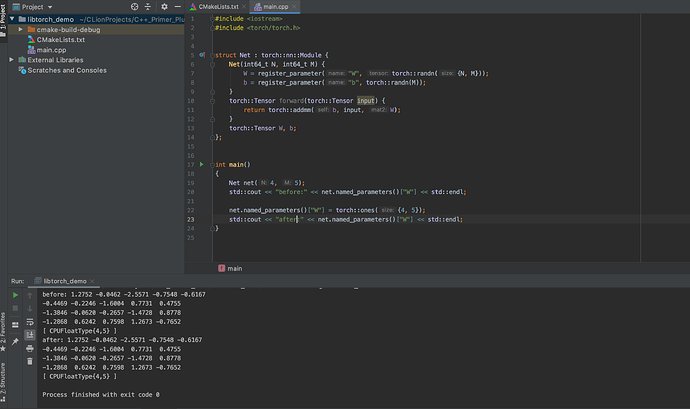Click the Locate/Scroll from Source target icon
690x409 pixels.
tap(137, 6)
